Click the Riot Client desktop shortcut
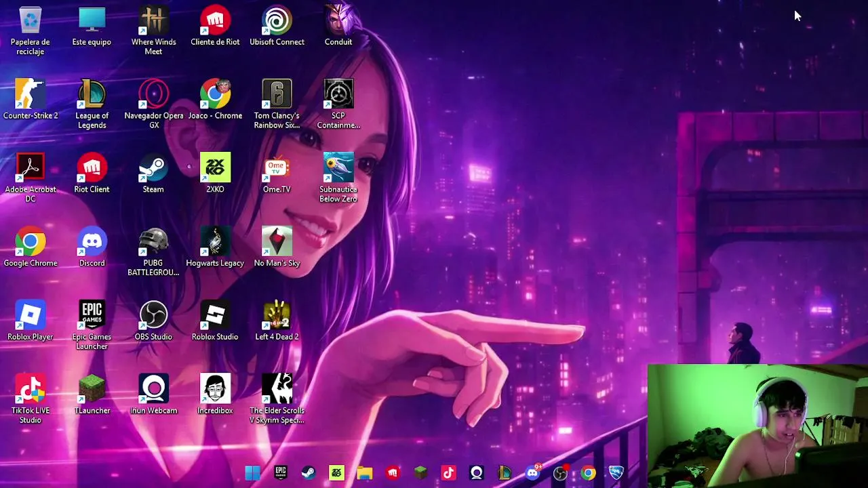 tap(92, 174)
